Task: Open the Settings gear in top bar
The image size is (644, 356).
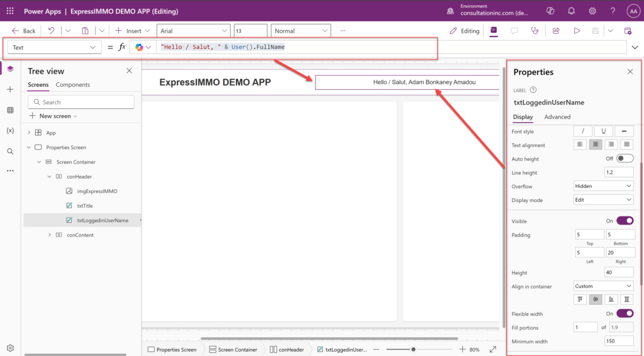Action: tap(592, 11)
